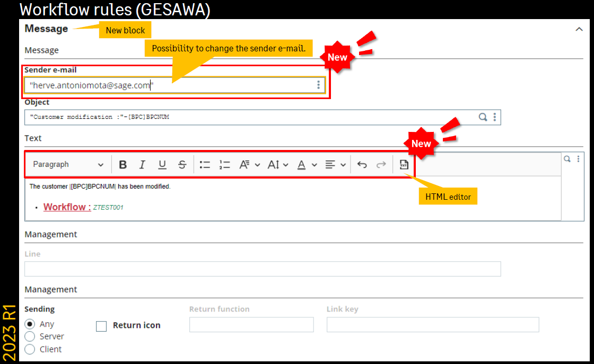Insert a bulleted list

click(205, 165)
